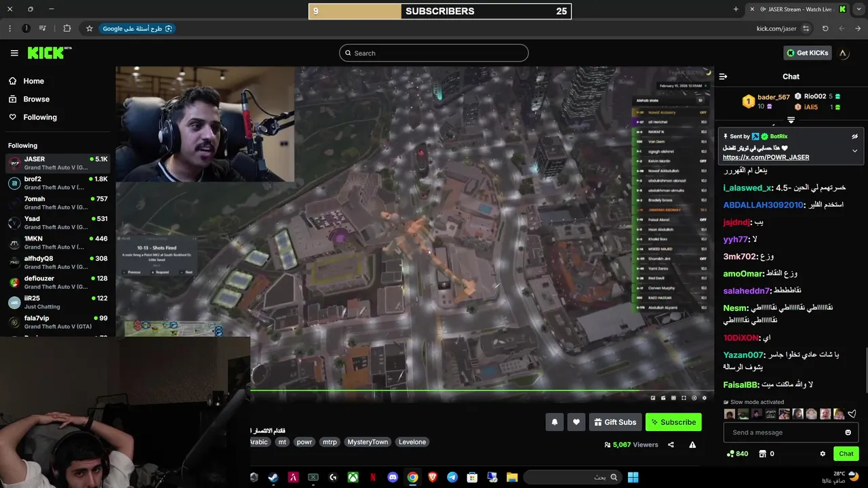Open 1MKN channel from Following
Screen dimensions: 868x488
click(58, 243)
